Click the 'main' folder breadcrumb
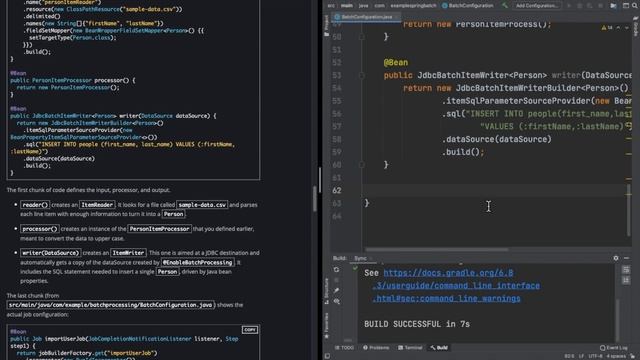640x360 pixels. pyautogui.click(x=347, y=6)
